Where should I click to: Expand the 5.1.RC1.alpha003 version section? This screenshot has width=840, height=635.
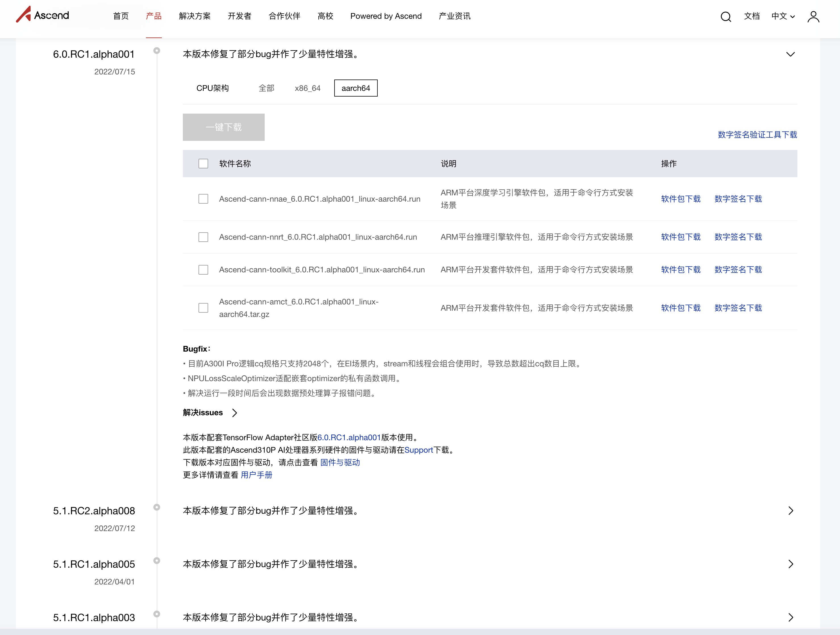pos(791,617)
